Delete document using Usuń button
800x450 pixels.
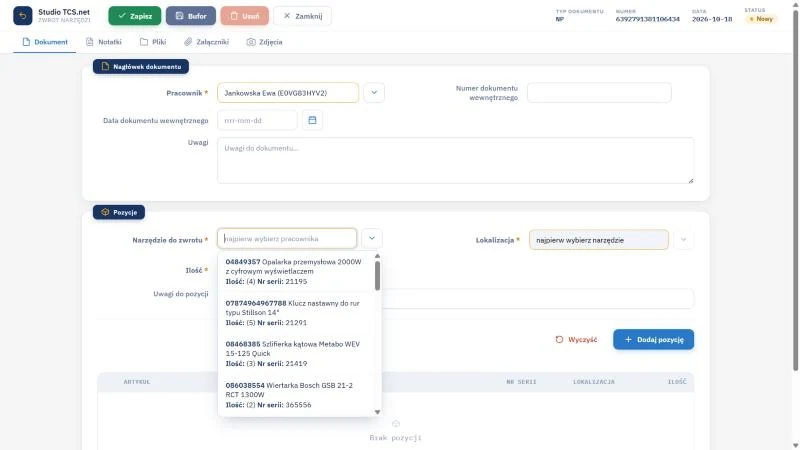click(x=244, y=16)
